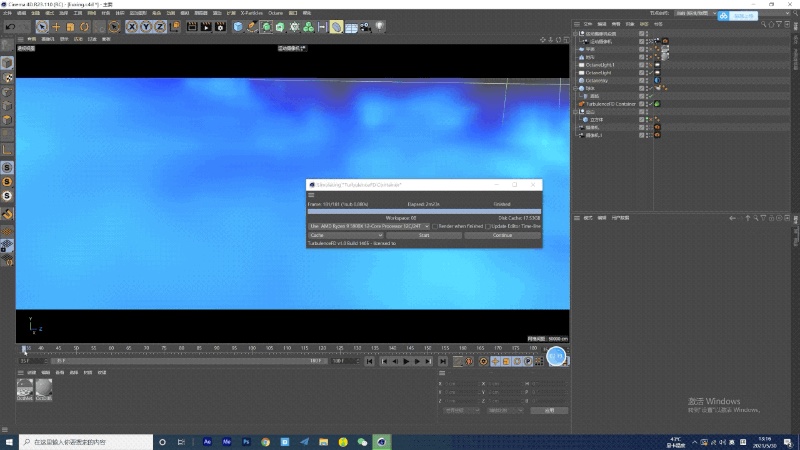Screen dimensions: 800x450
Task: Collapse the top null group in Object Manager
Action: coord(576,34)
